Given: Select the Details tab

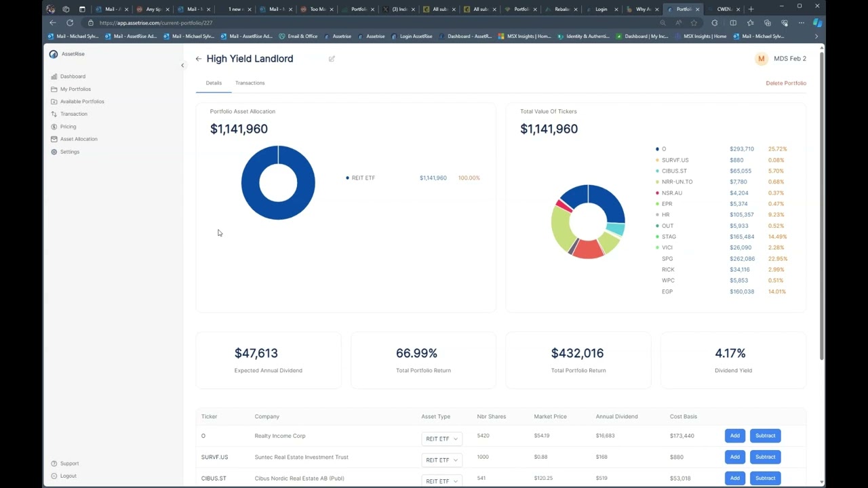Looking at the screenshot, I should (x=214, y=83).
